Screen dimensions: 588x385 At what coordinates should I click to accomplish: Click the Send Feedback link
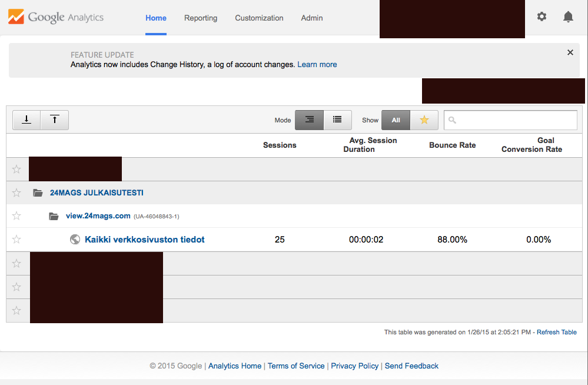[x=411, y=366]
